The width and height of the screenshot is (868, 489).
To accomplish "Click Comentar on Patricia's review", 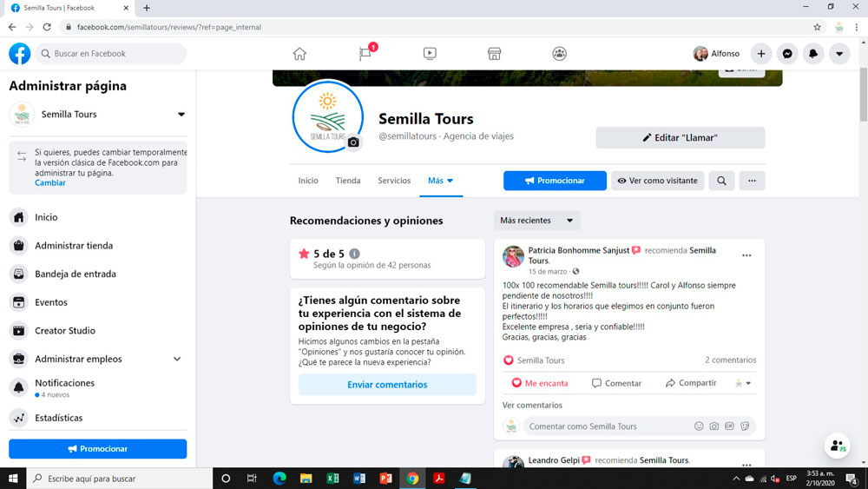I will pyautogui.click(x=616, y=383).
